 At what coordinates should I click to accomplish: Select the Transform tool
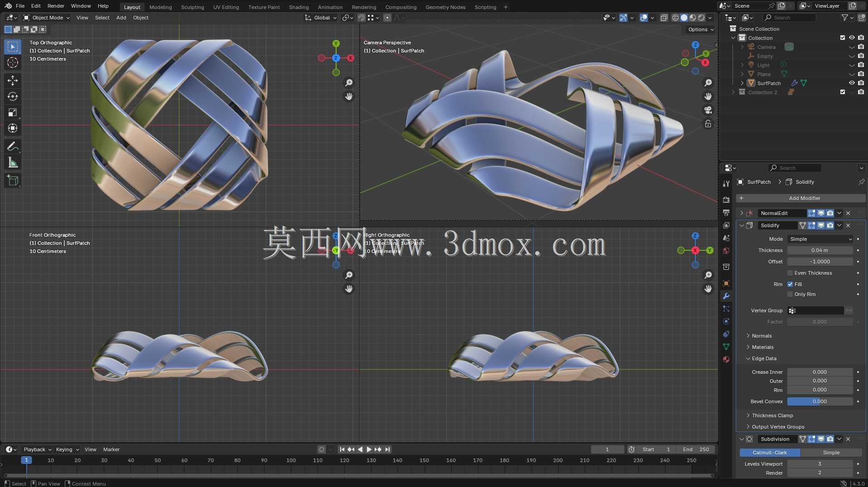coord(13,128)
